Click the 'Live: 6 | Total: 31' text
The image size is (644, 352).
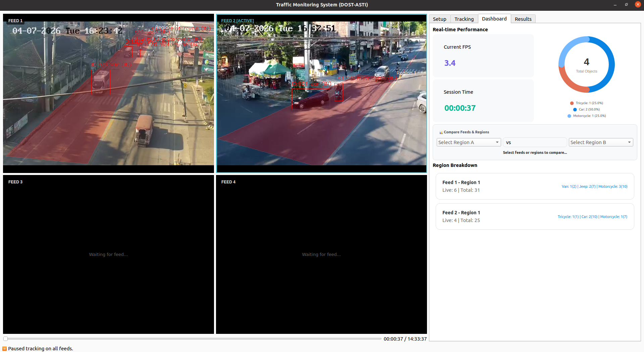coord(461,190)
